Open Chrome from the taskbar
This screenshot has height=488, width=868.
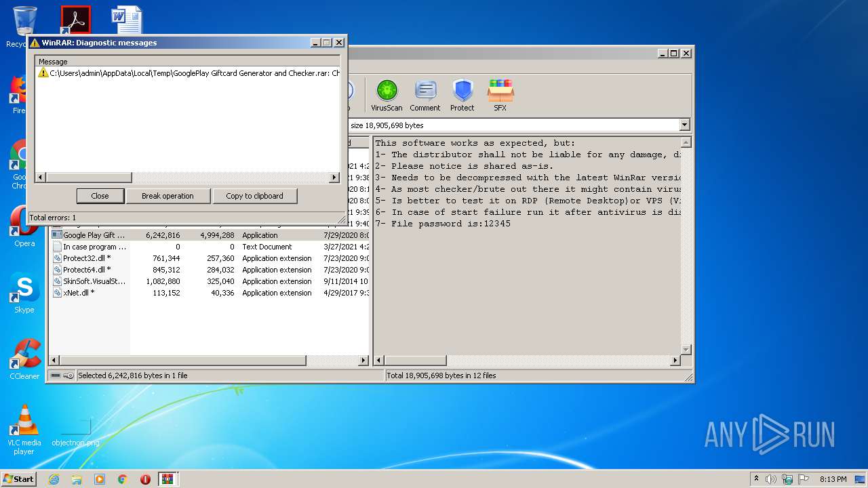coord(122,479)
